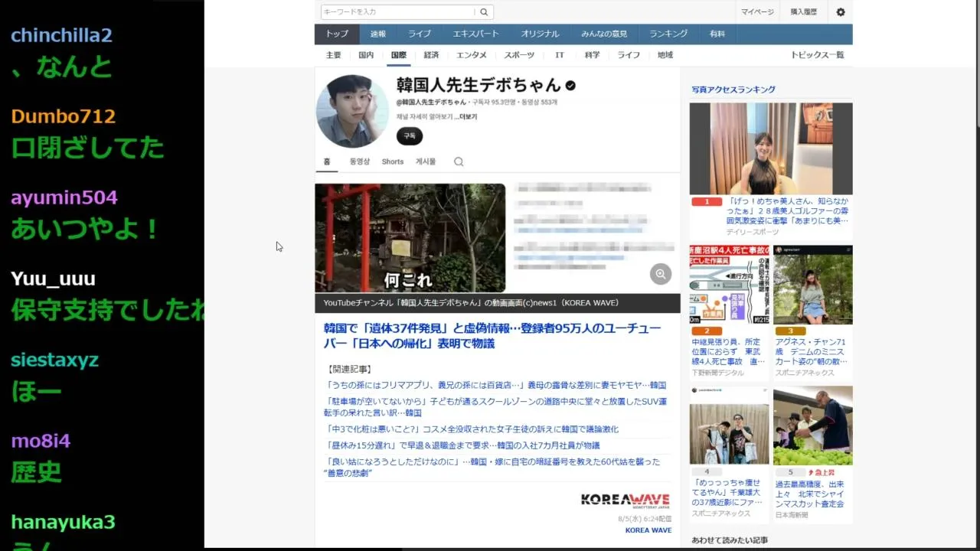Screen dimensions: 980x551
Task: Select the エキスパート navigation tab
Action: coord(475,34)
